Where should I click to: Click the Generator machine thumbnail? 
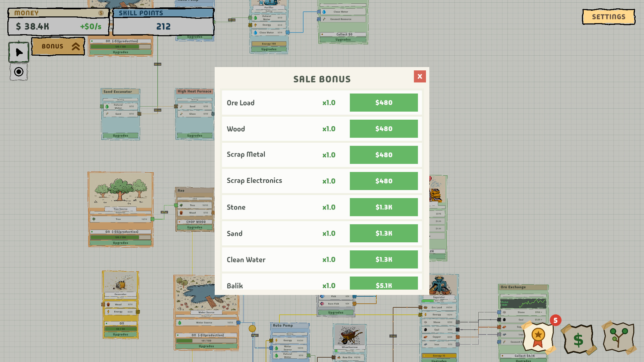pos(120,282)
